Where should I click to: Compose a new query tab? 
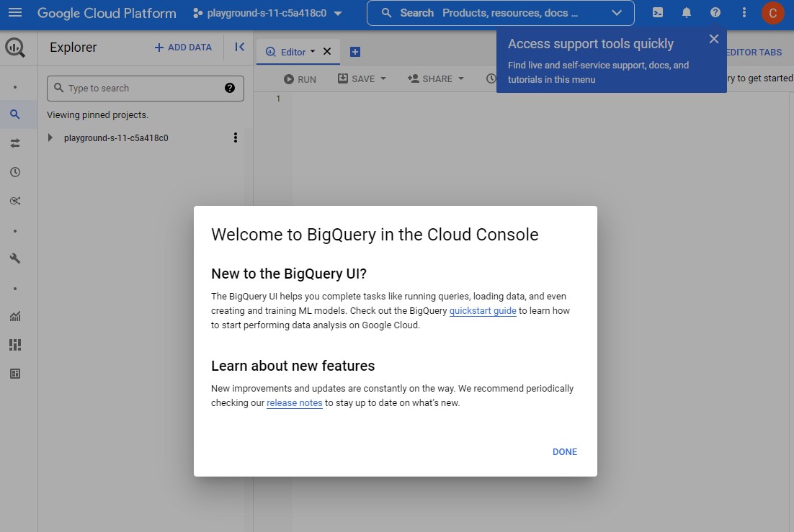[x=355, y=52]
